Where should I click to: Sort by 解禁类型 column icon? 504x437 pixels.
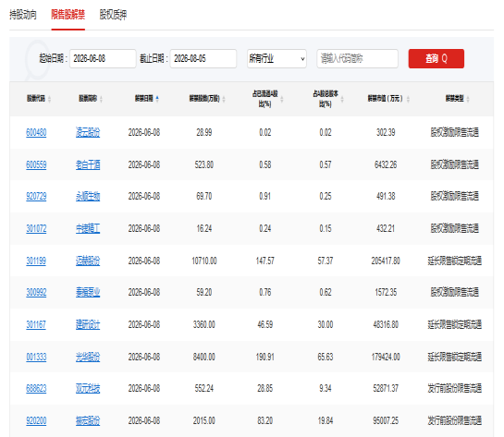point(468,99)
